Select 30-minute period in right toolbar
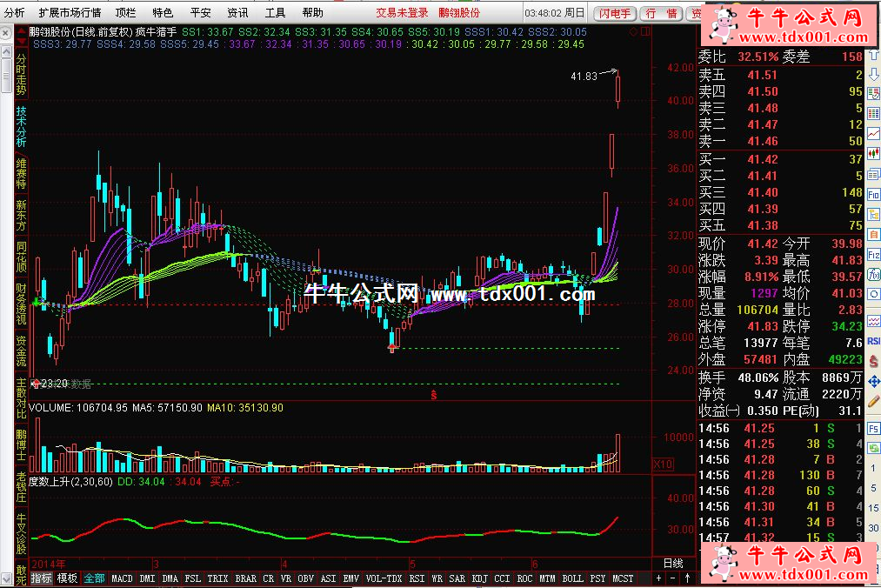Screen dimensions: 881x588 click(873, 528)
